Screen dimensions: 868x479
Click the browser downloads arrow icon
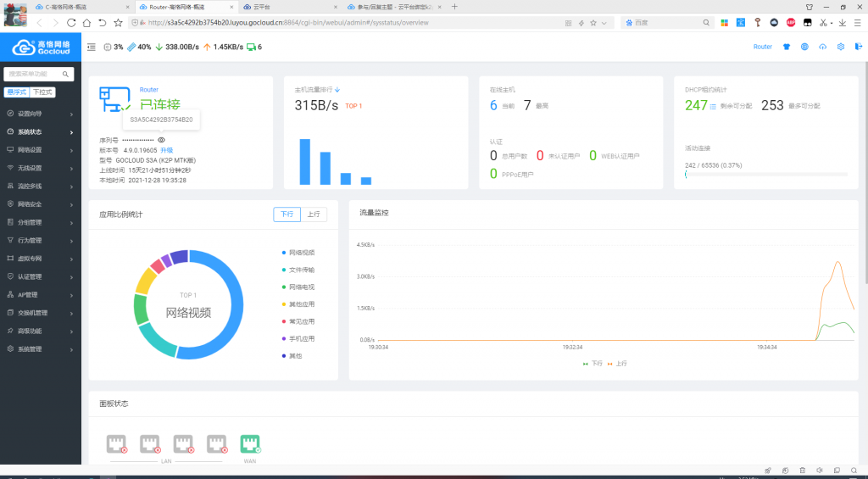[x=842, y=23]
